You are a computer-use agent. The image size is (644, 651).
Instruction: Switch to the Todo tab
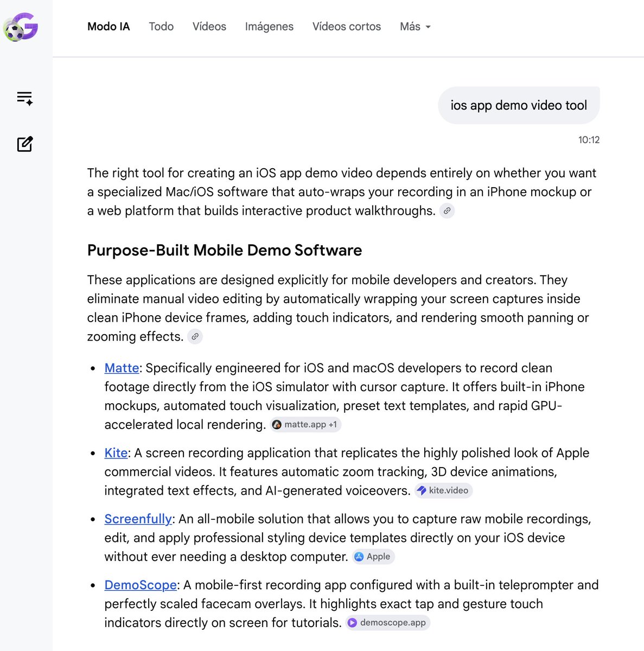[x=161, y=27]
